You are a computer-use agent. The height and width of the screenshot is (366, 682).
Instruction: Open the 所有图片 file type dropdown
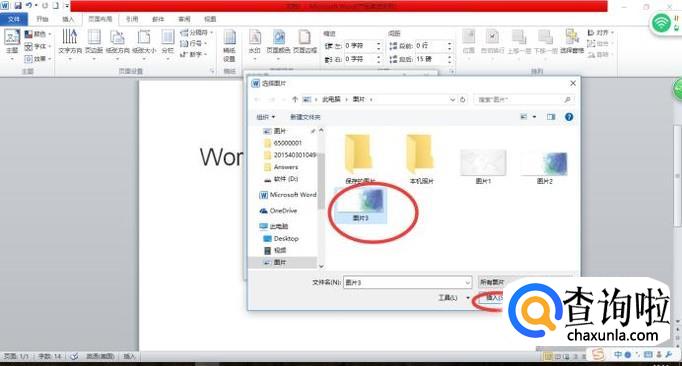[495, 282]
